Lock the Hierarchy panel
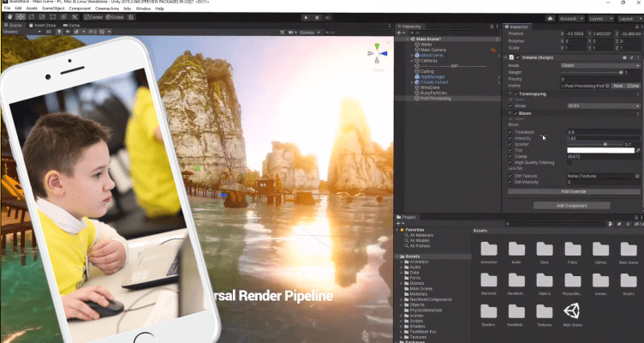 (492, 27)
